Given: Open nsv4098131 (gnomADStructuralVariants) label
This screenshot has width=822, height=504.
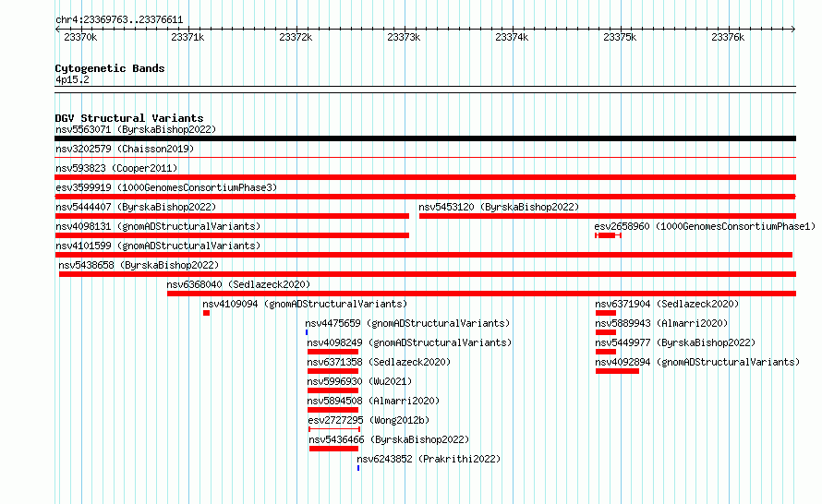Looking at the screenshot, I should point(158,226).
